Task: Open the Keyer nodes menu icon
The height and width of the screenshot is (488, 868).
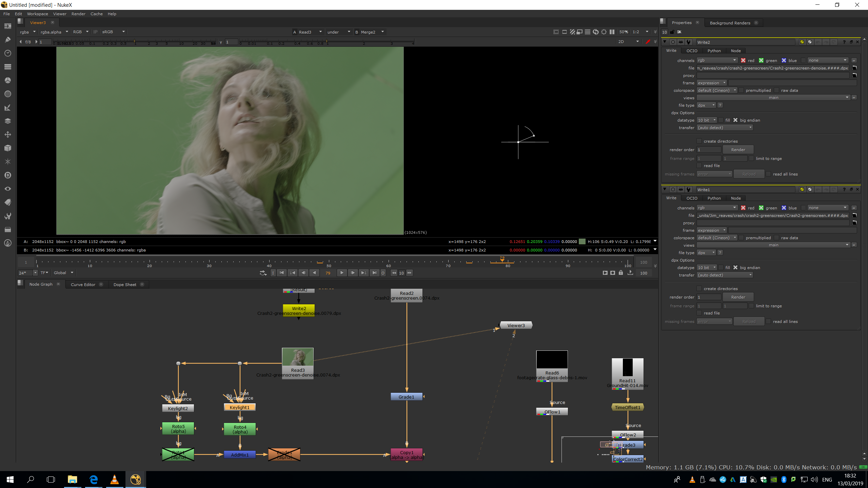Action: pyautogui.click(x=7, y=107)
